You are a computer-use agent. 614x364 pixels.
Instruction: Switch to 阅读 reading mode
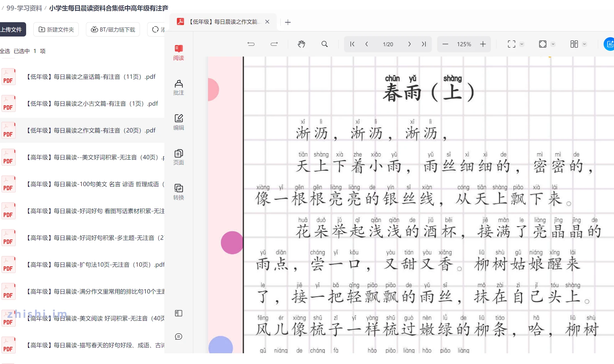pos(179,53)
